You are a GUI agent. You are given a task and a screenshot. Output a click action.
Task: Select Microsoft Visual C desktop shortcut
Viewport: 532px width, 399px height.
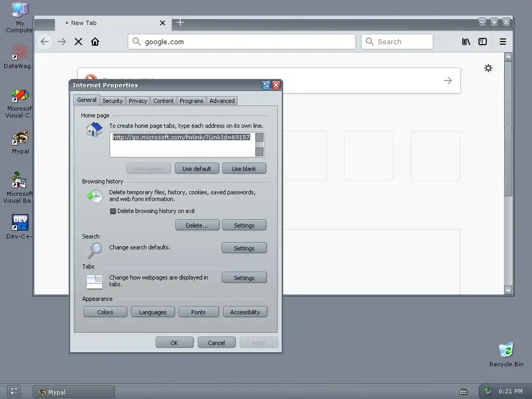(19, 103)
